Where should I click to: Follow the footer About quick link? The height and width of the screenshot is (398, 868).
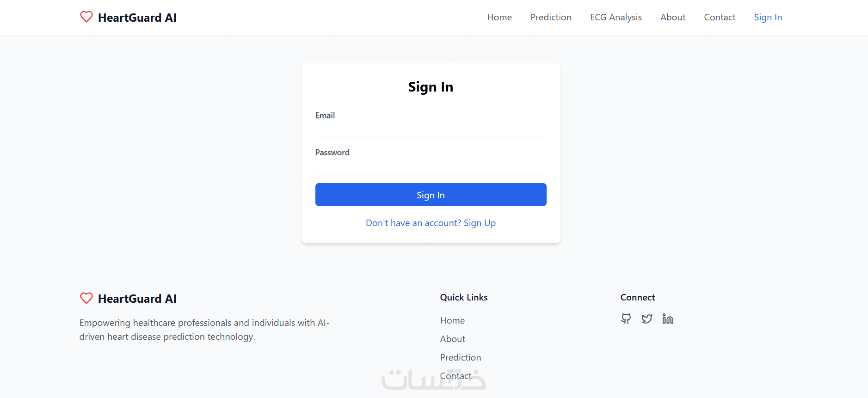tap(452, 339)
